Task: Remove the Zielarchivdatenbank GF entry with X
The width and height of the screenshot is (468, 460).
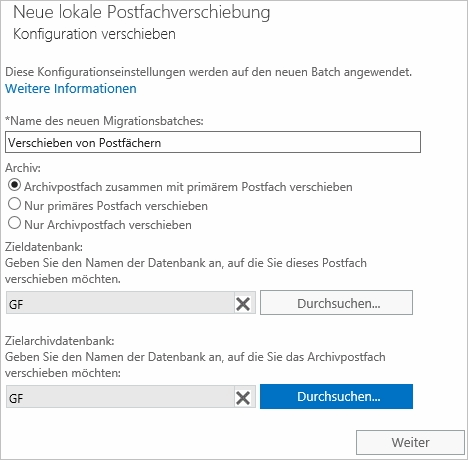Action: pos(243,398)
